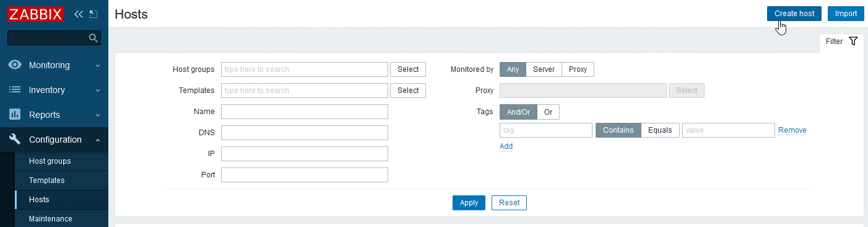
Task: Click the Remove tag link
Action: coord(792,130)
